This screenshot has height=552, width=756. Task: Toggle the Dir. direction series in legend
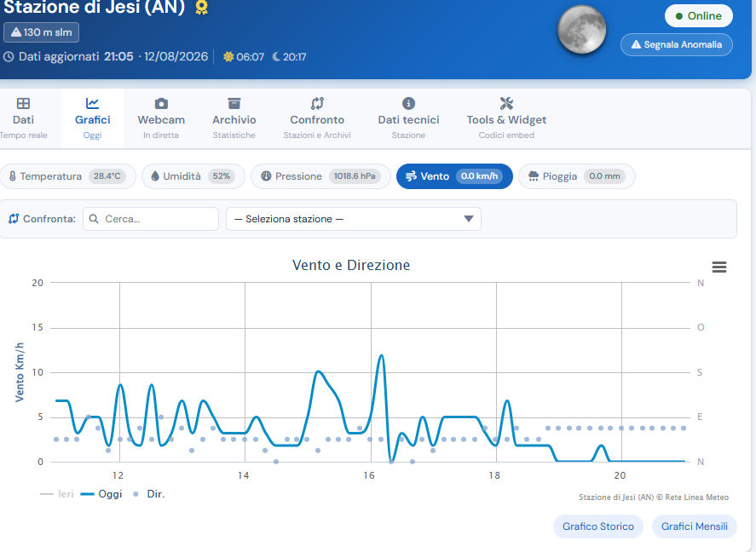(148, 494)
